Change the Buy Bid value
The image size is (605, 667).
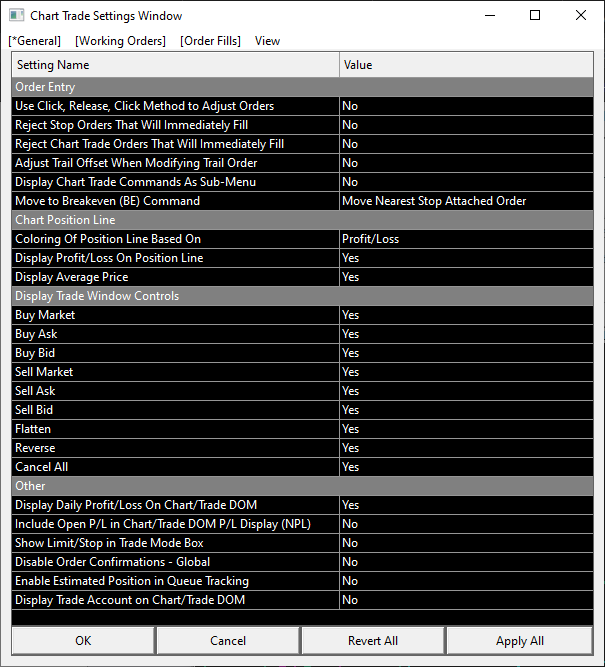(466, 353)
